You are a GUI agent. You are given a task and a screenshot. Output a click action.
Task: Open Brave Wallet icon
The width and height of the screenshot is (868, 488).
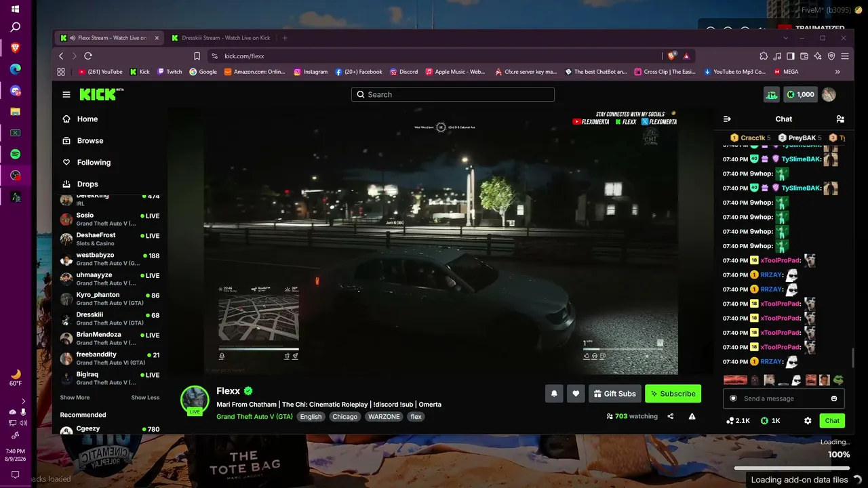804,56
